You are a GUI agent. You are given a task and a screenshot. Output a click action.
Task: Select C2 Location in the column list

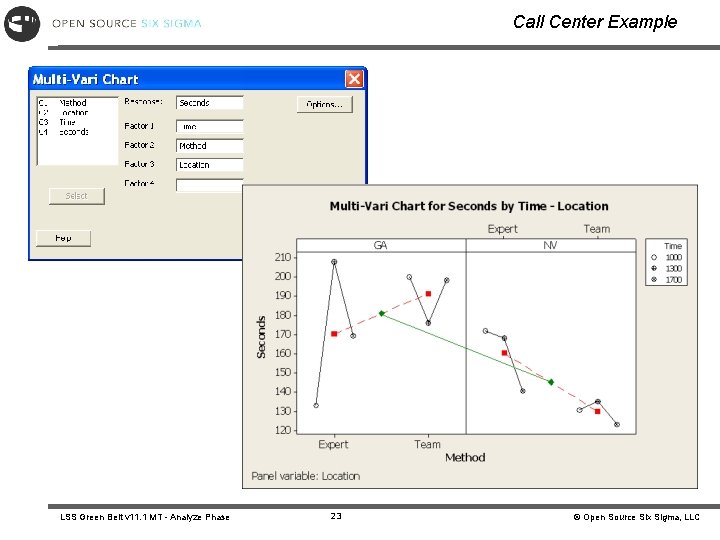coord(63,112)
